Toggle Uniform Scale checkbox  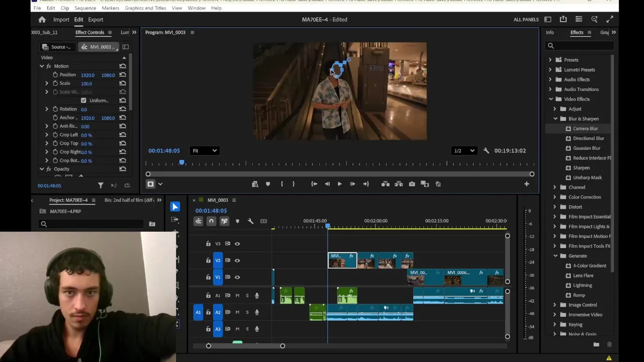click(x=84, y=101)
